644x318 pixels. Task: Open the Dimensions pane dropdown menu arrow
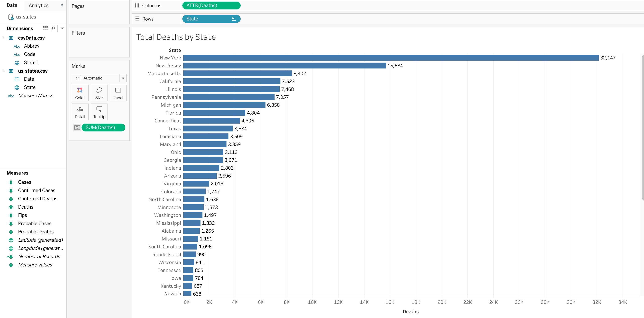tap(62, 28)
